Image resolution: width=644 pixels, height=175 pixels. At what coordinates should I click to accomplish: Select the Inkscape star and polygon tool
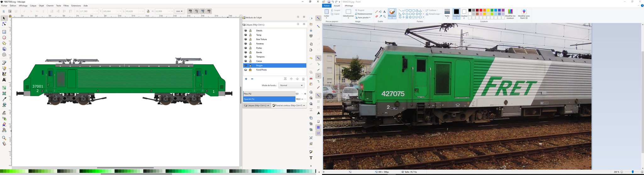[x=4, y=43]
